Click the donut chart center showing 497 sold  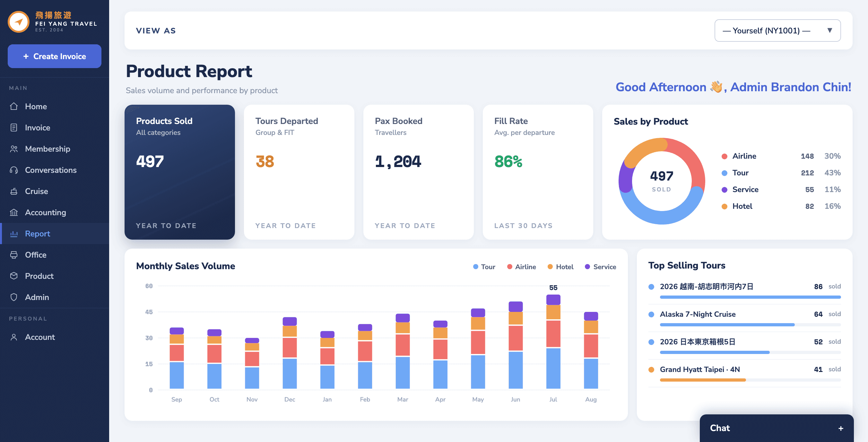(x=662, y=181)
